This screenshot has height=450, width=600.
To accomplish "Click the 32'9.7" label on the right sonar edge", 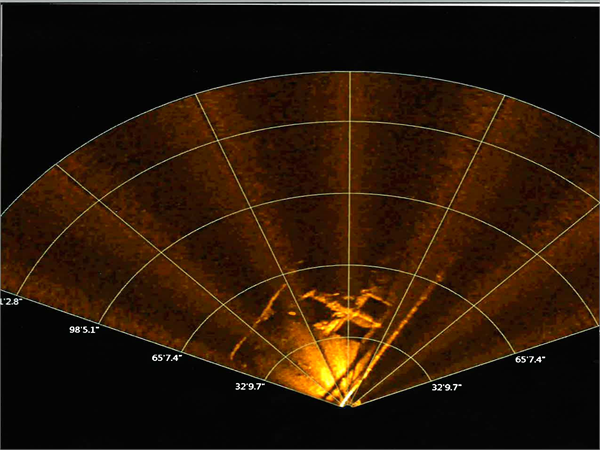I will 447,387.
